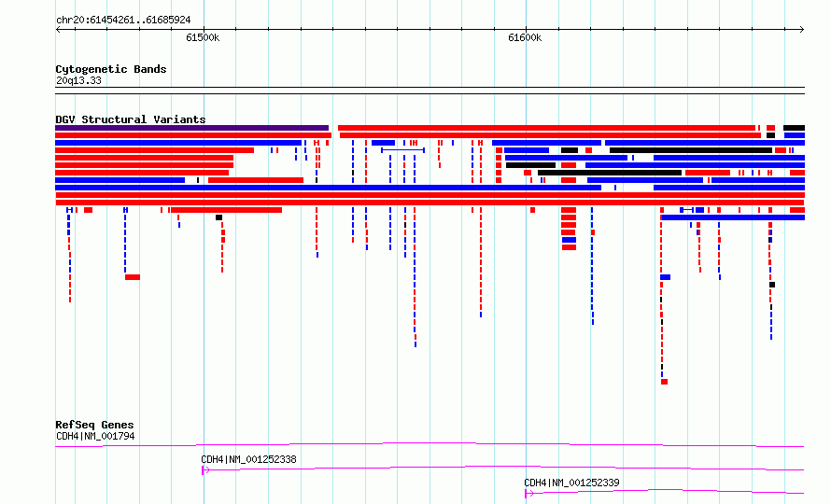Click the left arrowhead of the ruler
Screen dimensions: 831x504
(58, 30)
